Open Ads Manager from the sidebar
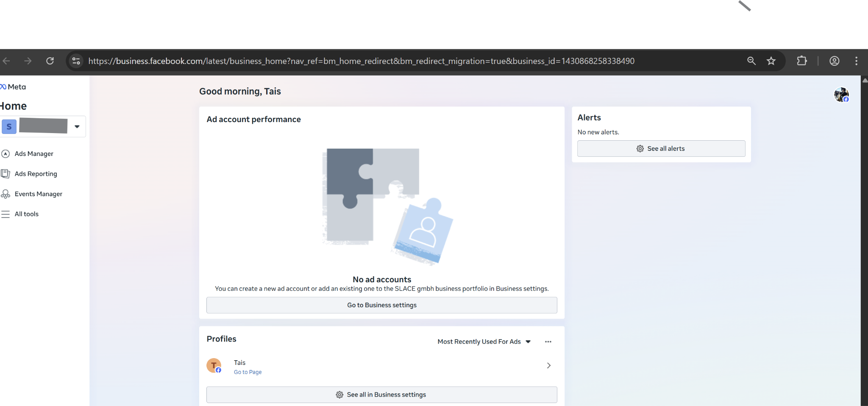The width and height of the screenshot is (868, 406). click(x=33, y=154)
